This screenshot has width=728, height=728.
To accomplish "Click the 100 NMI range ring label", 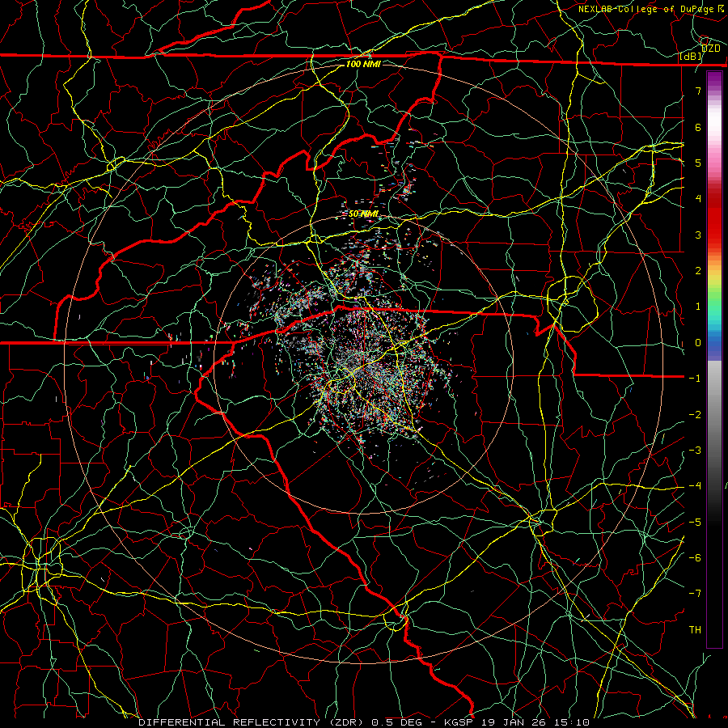I will point(363,64).
